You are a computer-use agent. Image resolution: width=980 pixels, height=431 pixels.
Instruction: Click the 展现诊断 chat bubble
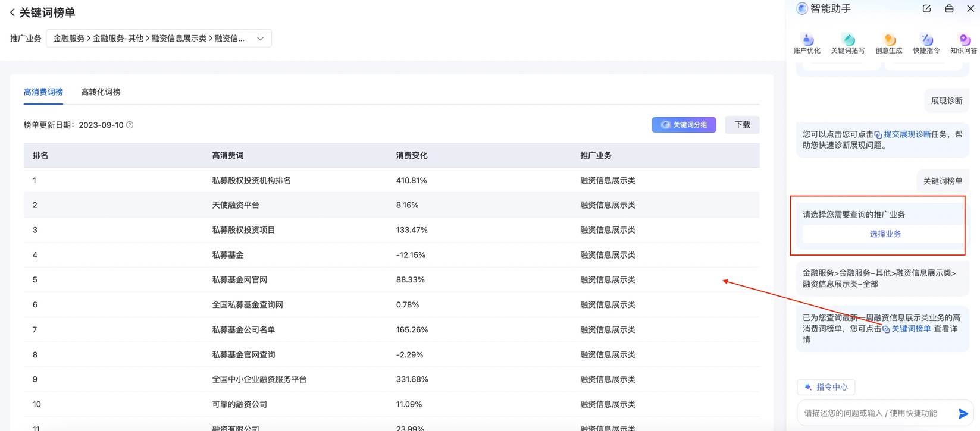[947, 101]
